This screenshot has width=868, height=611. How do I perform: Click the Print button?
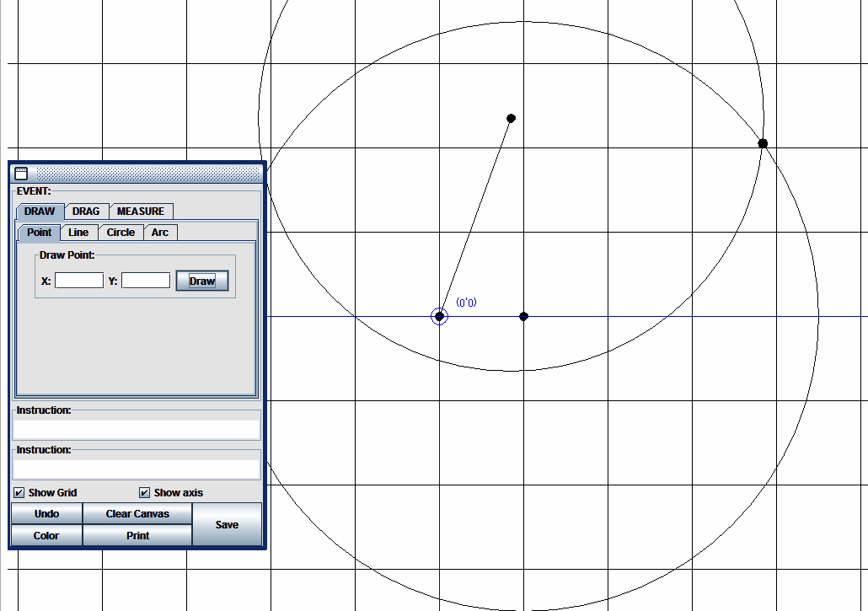pyautogui.click(x=137, y=535)
